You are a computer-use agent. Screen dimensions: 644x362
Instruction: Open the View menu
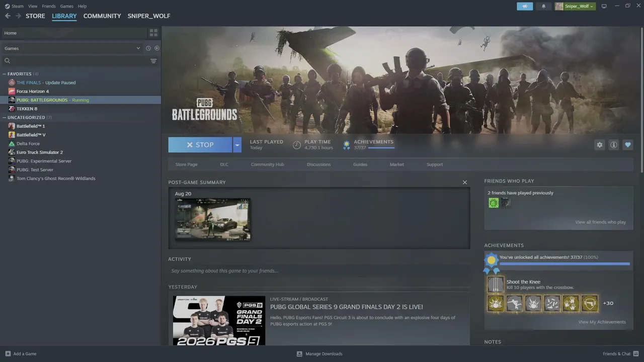click(x=33, y=6)
